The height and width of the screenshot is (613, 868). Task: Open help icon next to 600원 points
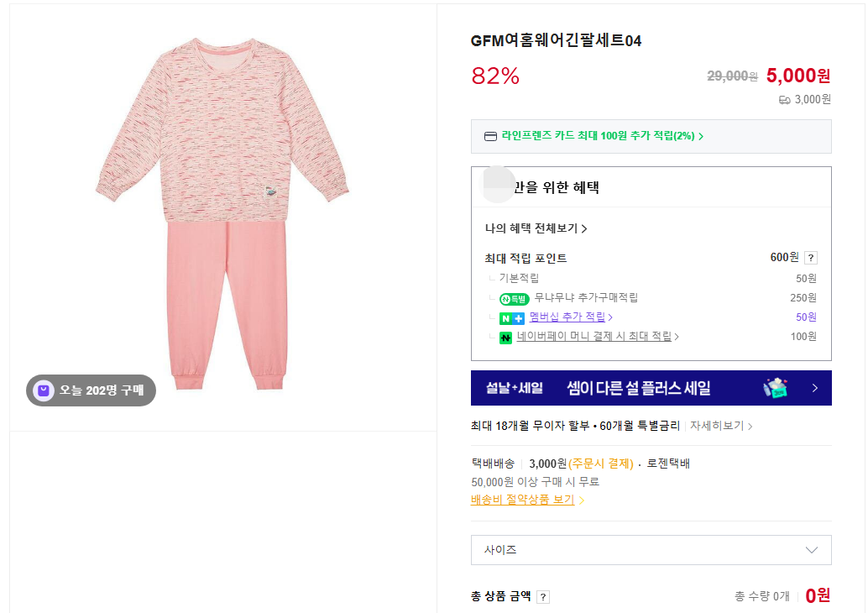click(x=810, y=258)
